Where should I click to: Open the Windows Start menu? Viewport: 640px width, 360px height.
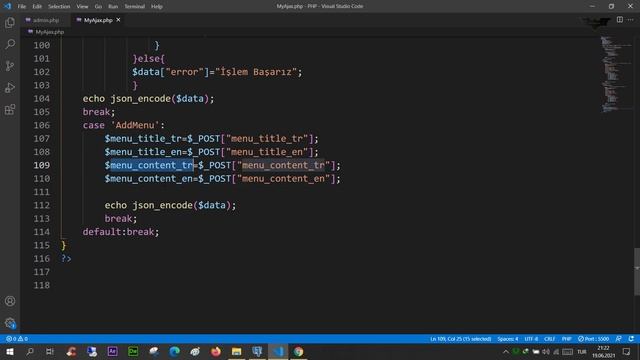9,351
